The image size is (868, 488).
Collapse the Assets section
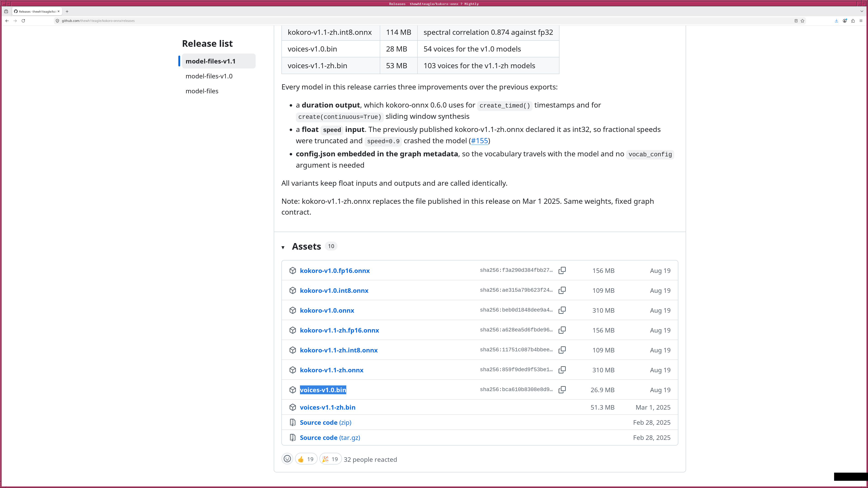point(283,247)
